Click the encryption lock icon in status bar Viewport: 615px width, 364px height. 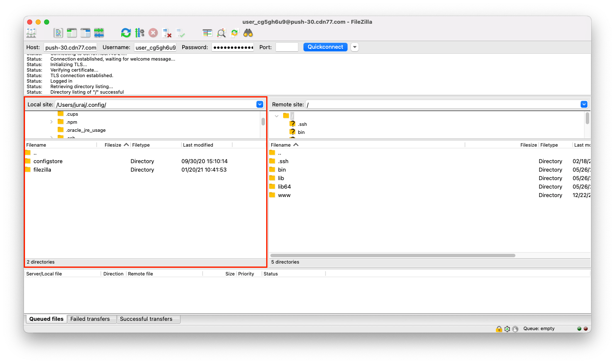499,329
